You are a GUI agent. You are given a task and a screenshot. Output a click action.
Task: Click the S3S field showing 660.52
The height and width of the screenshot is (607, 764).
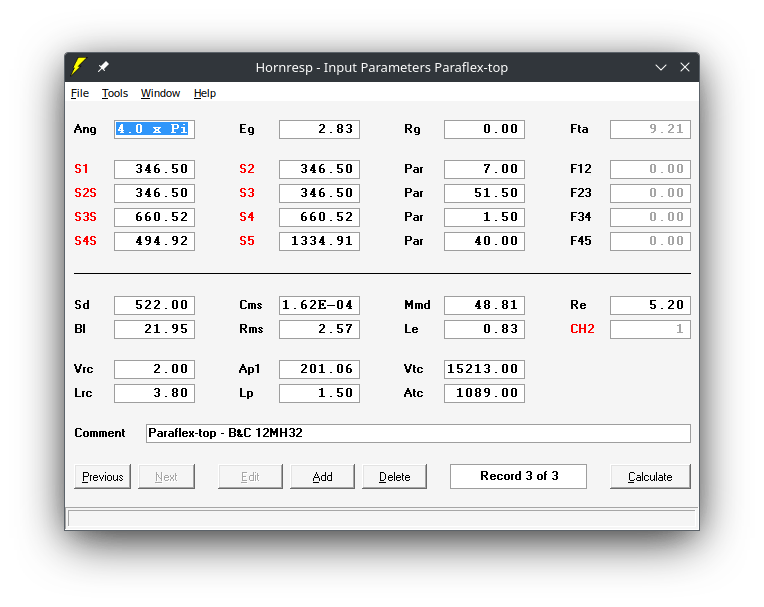[154, 217]
